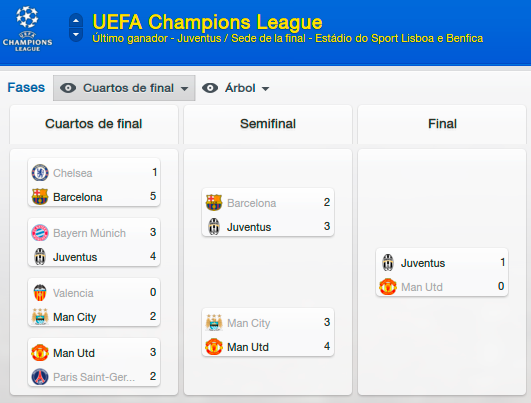Expand the Árbol view dropdown
Viewport: 531px width, 403px height.
(236, 88)
